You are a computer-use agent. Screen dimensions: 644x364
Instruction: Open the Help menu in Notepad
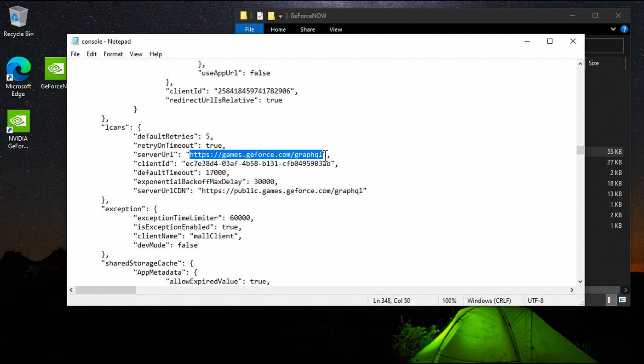(155, 54)
